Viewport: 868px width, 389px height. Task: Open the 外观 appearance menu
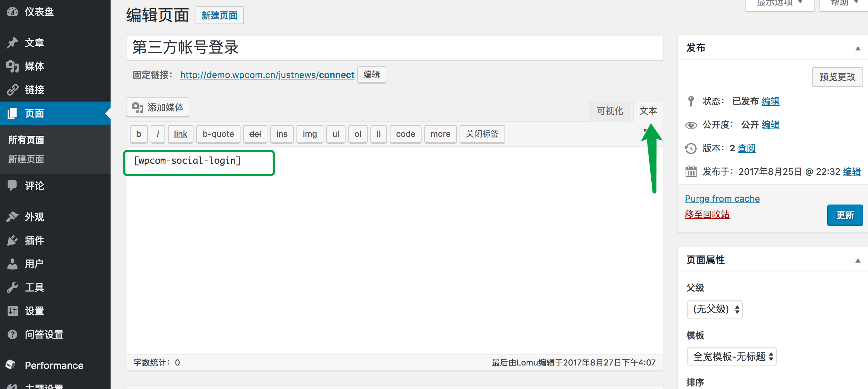click(x=34, y=217)
